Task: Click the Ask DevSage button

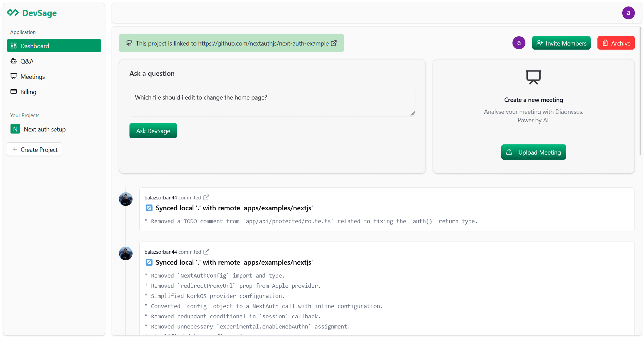Action: click(153, 130)
